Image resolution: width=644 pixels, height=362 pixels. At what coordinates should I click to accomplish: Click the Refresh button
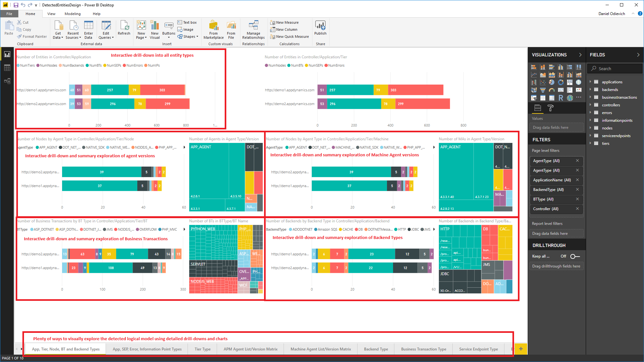click(x=124, y=28)
